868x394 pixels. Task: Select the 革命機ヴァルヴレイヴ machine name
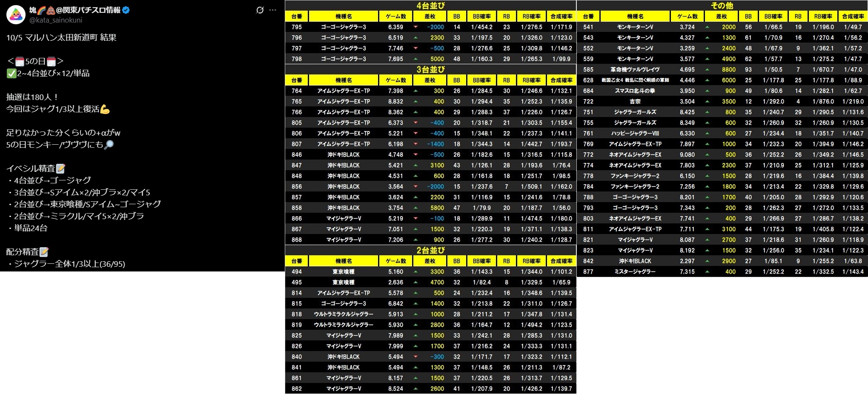pos(635,69)
